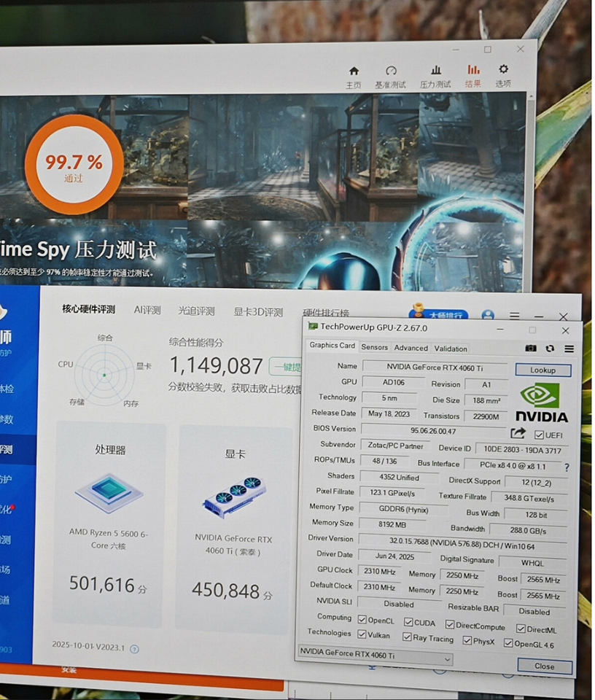Toggle DirectCompute checkbox
The height and width of the screenshot is (700, 595).
(x=449, y=625)
